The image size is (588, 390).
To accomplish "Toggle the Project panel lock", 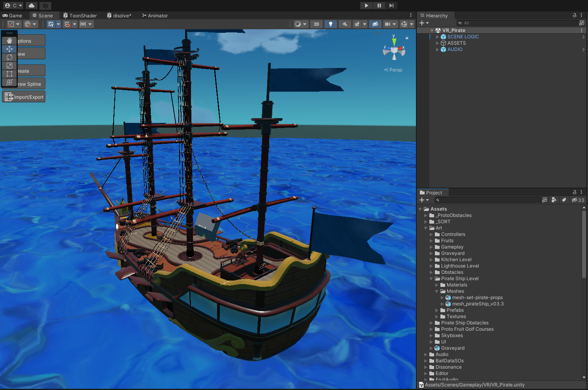I will coord(575,192).
